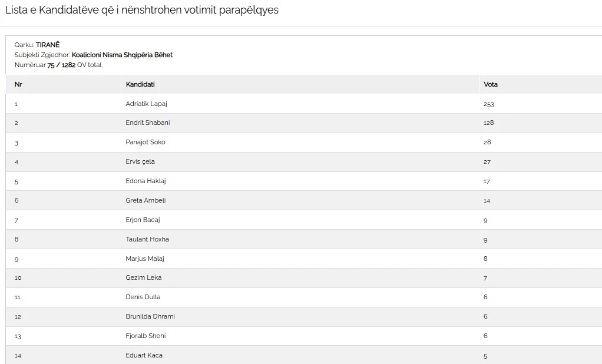
Task: Select Fjoralb Shehi row
Action: (x=304, y=336)
